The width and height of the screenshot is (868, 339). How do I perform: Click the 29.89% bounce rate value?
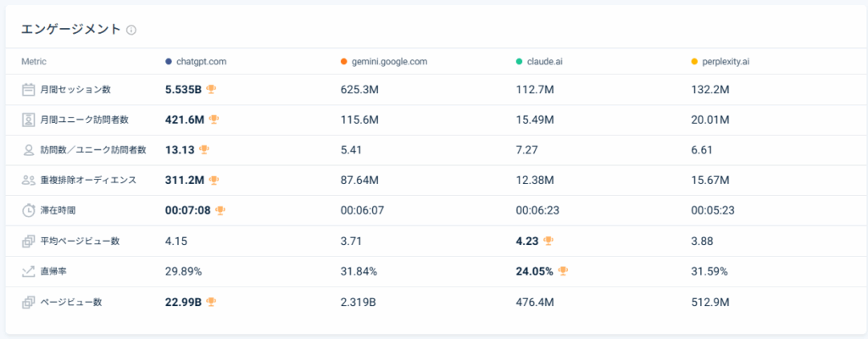coord(183,271)
